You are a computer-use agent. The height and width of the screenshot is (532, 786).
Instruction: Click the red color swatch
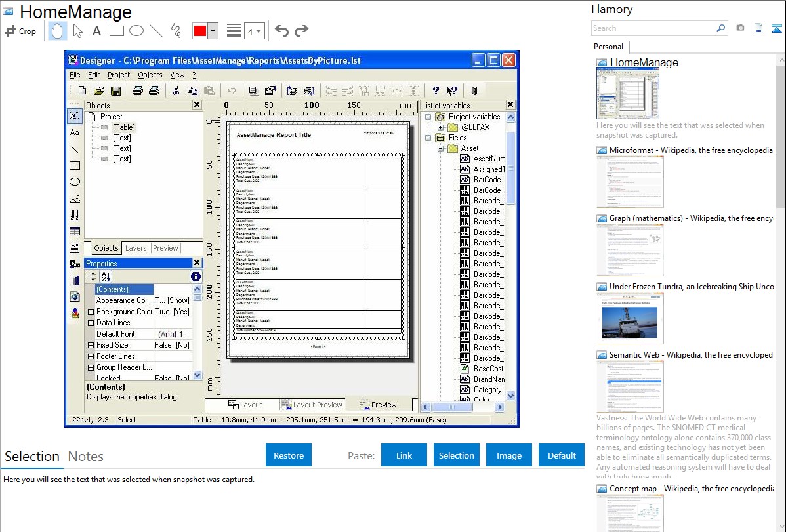click(200, 31)
